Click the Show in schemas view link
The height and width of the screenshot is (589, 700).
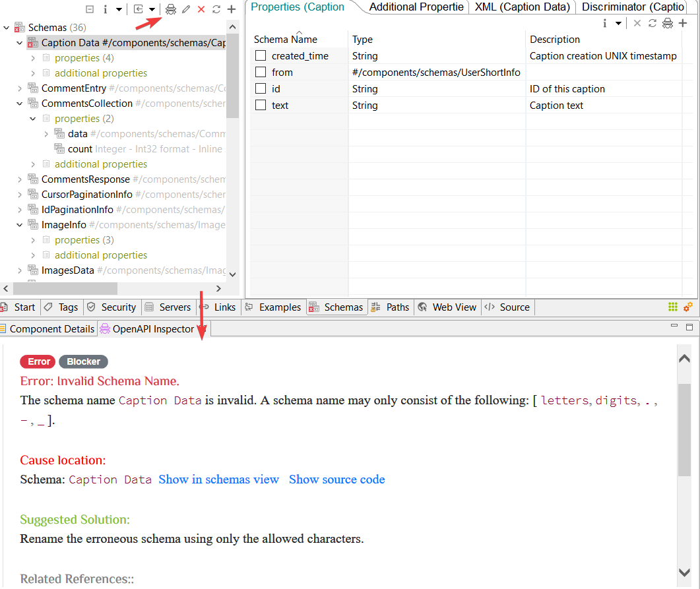[x=218, y=480]
